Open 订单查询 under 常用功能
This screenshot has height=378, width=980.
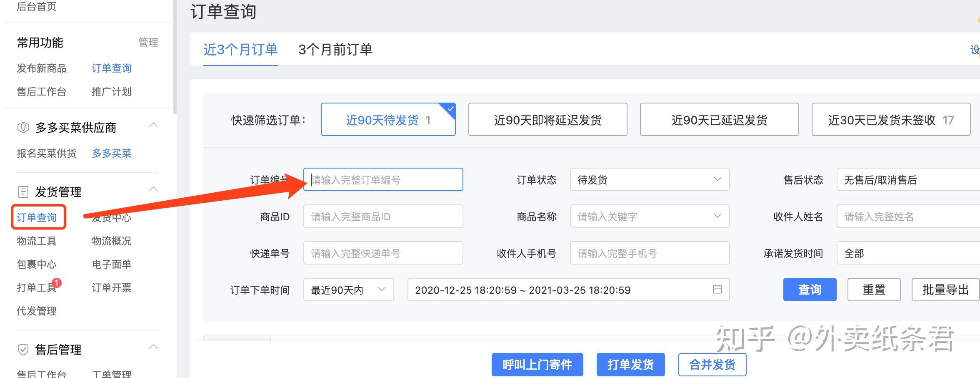[112, 68]
